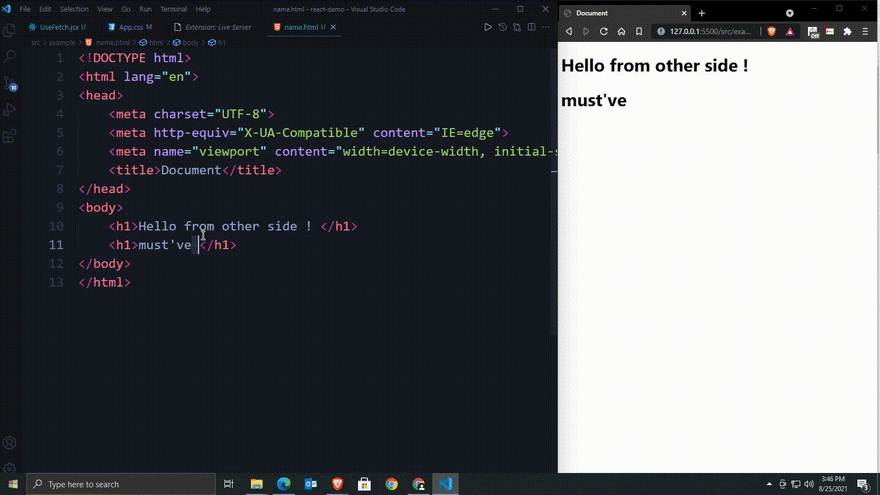Click the 'Document' title text on line 7

191,170
